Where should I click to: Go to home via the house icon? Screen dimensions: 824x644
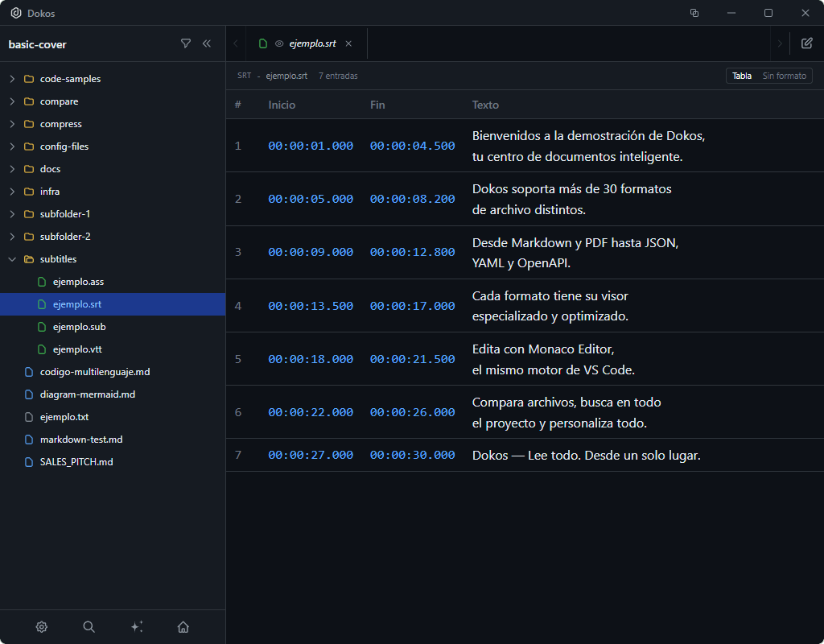(183, 627)
